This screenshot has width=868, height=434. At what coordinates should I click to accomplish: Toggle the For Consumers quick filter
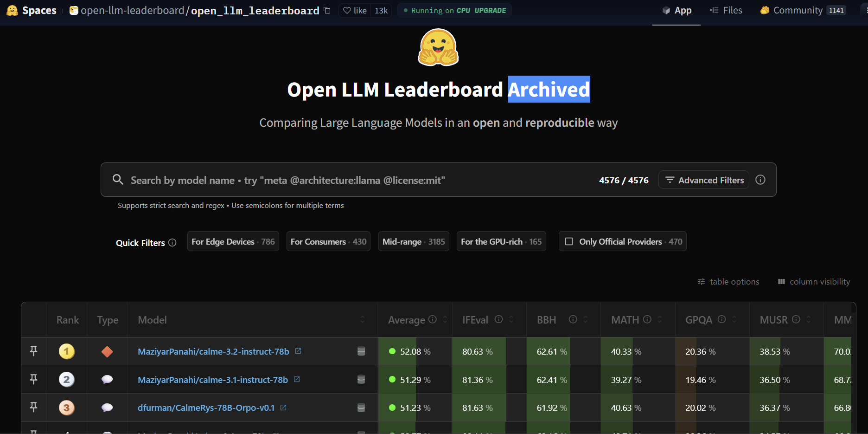[328, 241]
